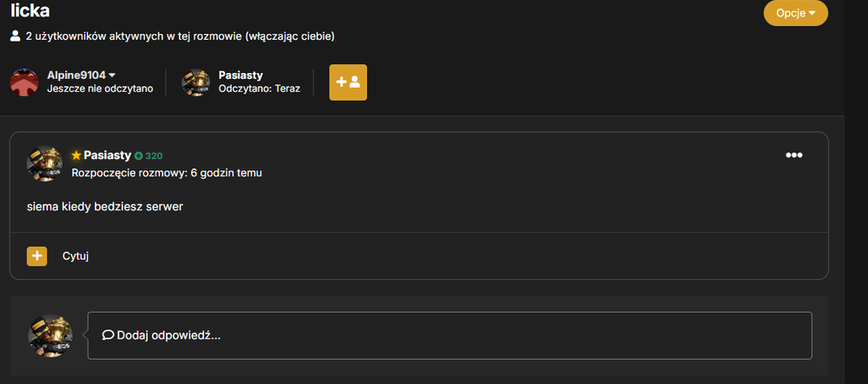Open the Opcje dropdown button
The width and height of the screenshot is (868, 384).
point(795,13)
